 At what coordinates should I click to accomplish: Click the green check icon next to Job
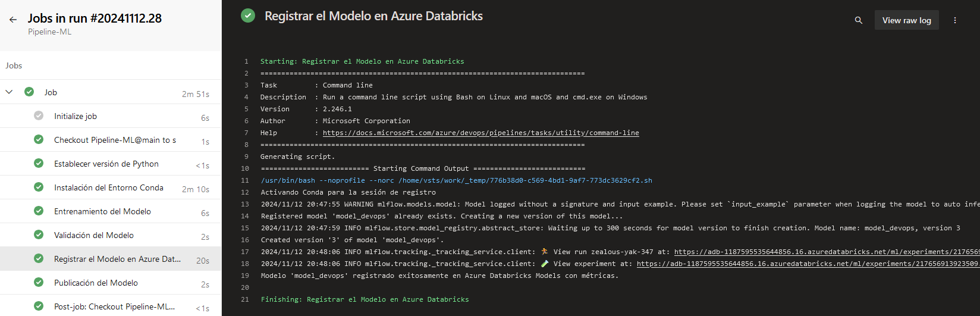29,92
